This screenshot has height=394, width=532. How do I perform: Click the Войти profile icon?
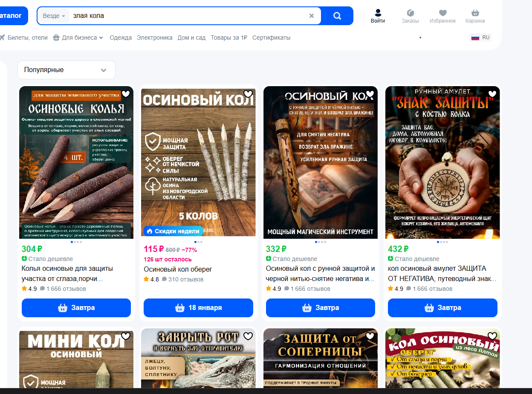click(377, 13)
